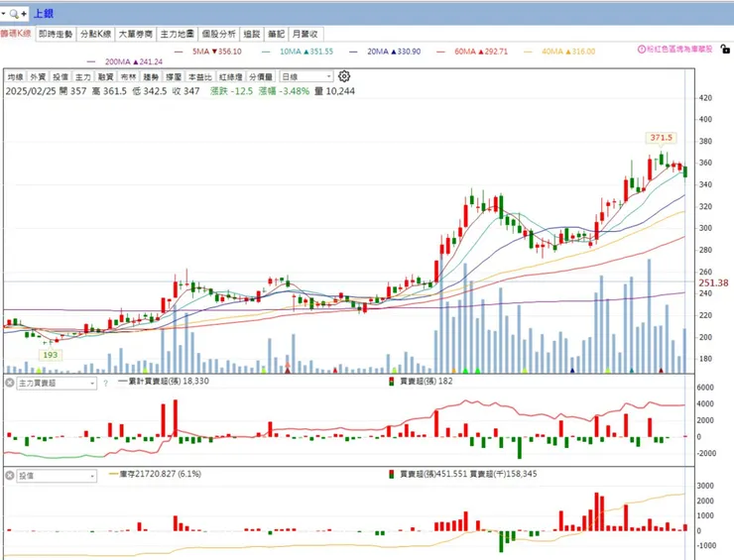Screen dimensions: 734x560
Task: Click the plus icon beside the magnifier
Action: click(24, 14)
